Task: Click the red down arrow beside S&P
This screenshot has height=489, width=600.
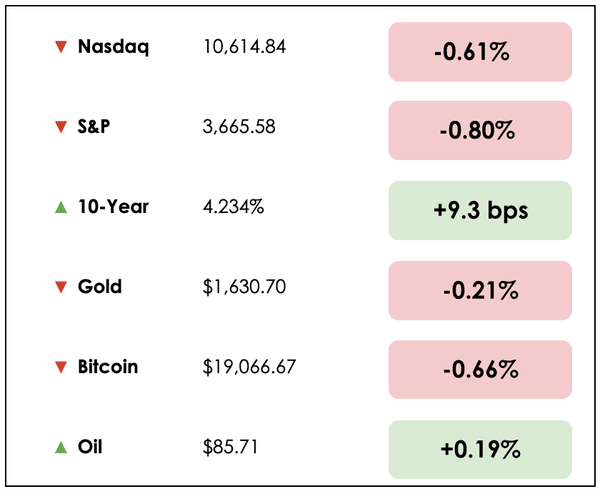Action: [61, 127]
